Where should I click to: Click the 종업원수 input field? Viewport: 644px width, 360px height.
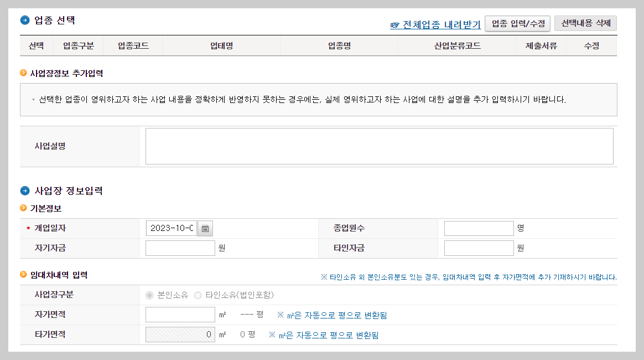(x=479, y=228)
